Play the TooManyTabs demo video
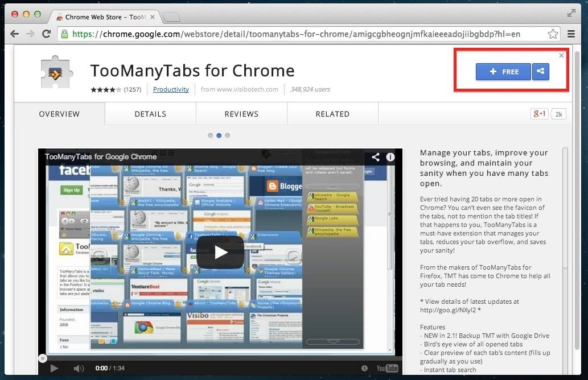Screen dimensions: 588x380 click(220, 251)
